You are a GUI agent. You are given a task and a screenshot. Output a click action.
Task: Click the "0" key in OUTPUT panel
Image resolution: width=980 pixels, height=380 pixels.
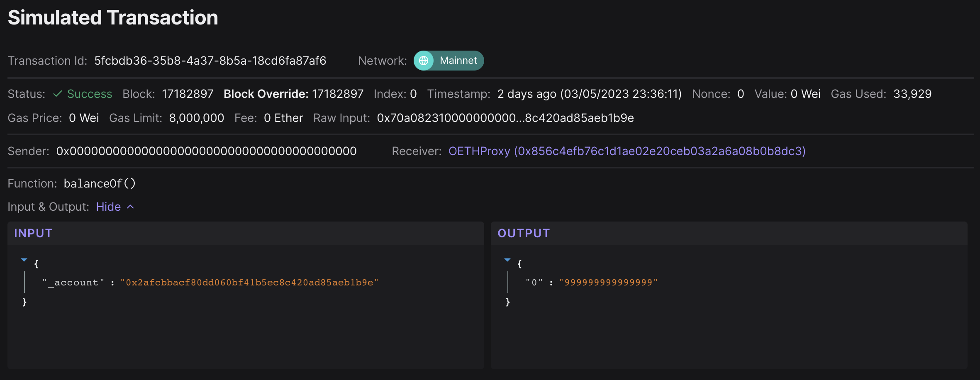pyautogui.click(x=534, y=283)
